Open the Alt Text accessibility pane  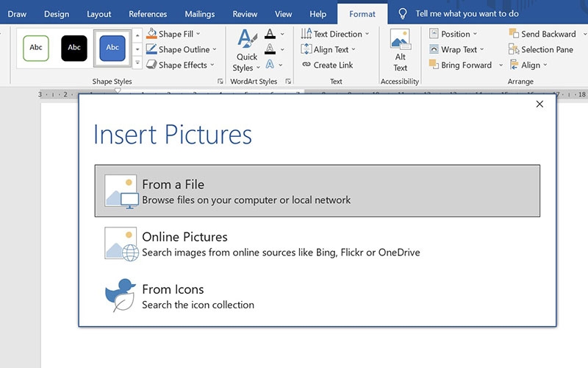[x=400, y=51]
